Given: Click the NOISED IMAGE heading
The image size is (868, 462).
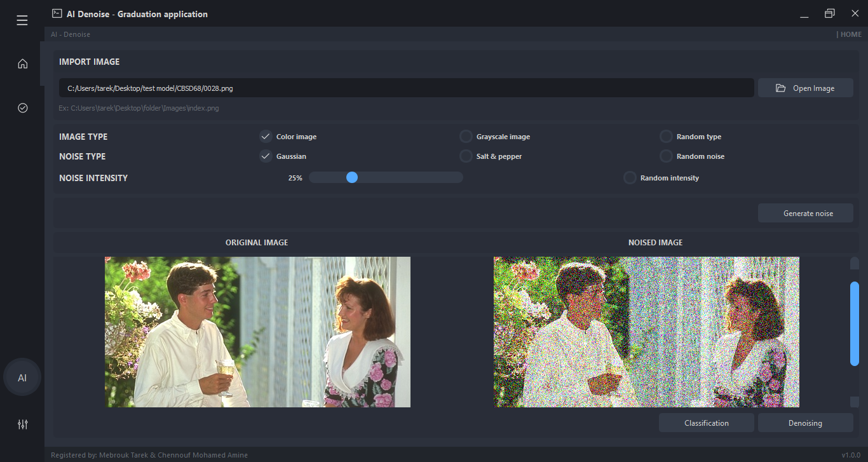Looking at the screenshot, I should click(x=655, y=242).
